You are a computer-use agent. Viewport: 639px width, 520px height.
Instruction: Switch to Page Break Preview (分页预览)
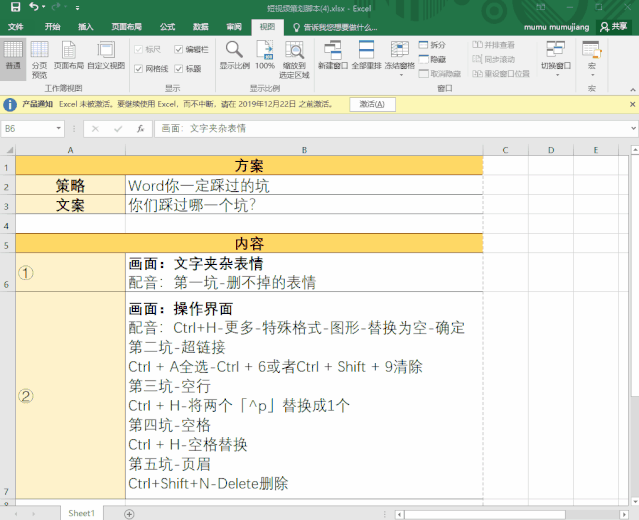click(40, 59)
